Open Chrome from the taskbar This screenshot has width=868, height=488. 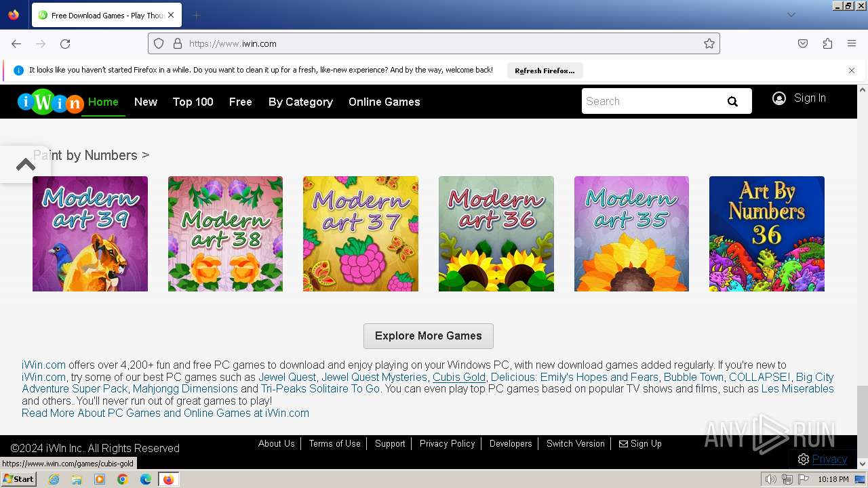pos(123,479)
